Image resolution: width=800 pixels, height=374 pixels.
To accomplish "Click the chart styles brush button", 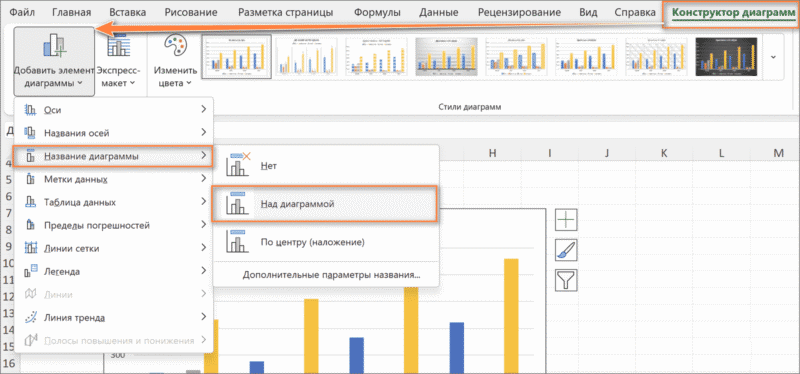I will 566,250.
